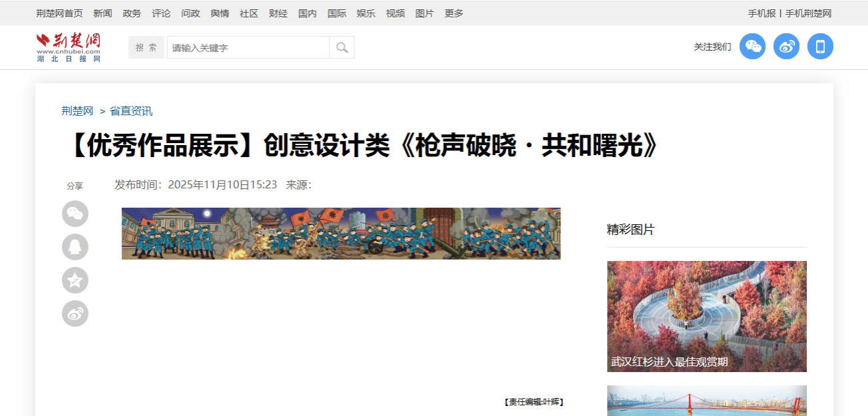Open the 手机报 link
The height and width of the screenshot is (416, 868).
(761, 13)
